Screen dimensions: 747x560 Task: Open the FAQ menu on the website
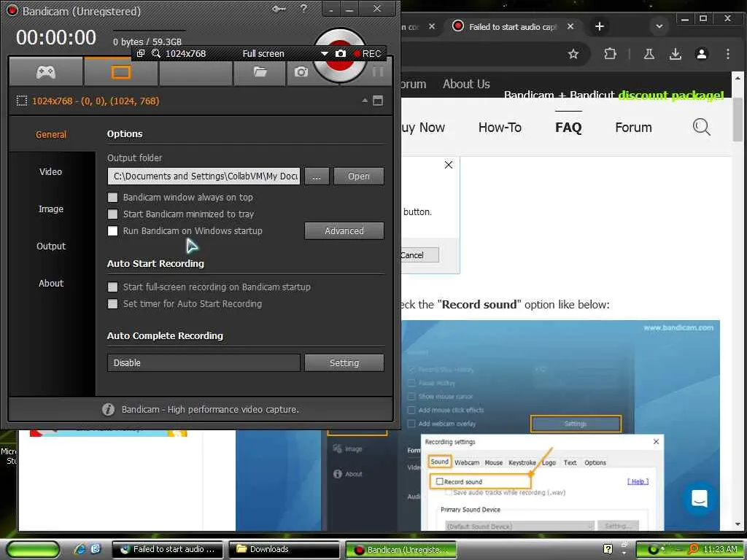pyautogui.click(x=568, y=127)
